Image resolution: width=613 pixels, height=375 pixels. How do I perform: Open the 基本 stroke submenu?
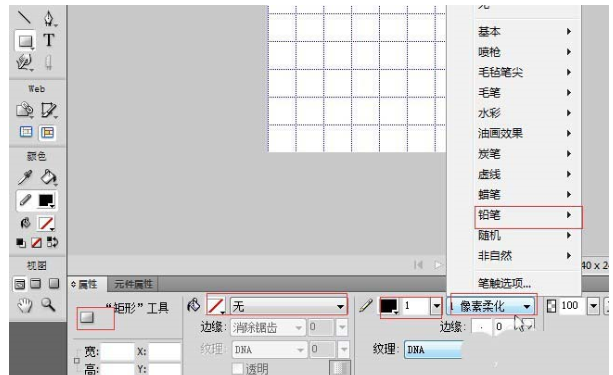(527, 31)
